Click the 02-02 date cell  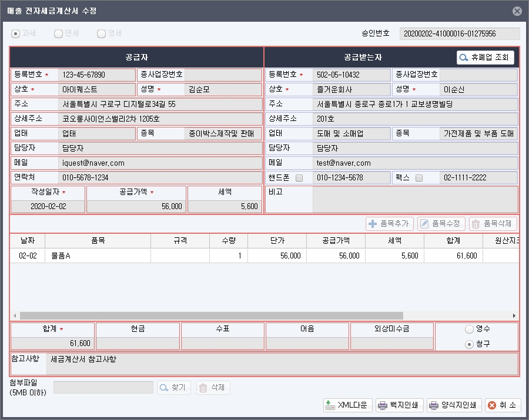pyautogui.click(x=28, y=256)
